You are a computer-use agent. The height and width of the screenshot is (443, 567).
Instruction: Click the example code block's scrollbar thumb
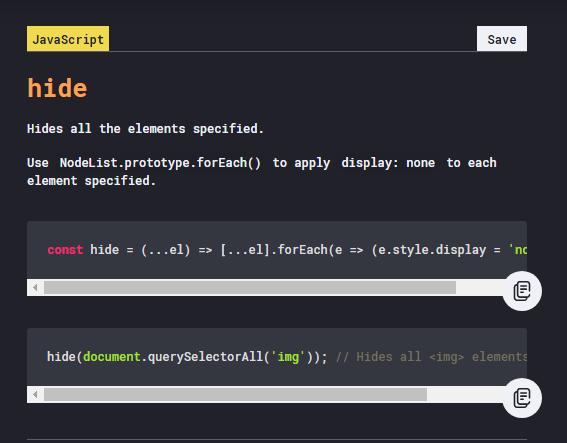[235, 394]
